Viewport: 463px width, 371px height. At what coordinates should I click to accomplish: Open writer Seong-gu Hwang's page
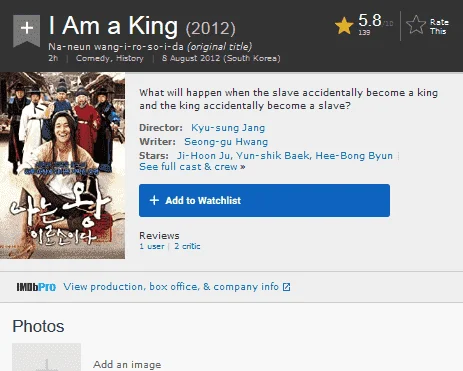pyautogui.click(x=226, y=142)
